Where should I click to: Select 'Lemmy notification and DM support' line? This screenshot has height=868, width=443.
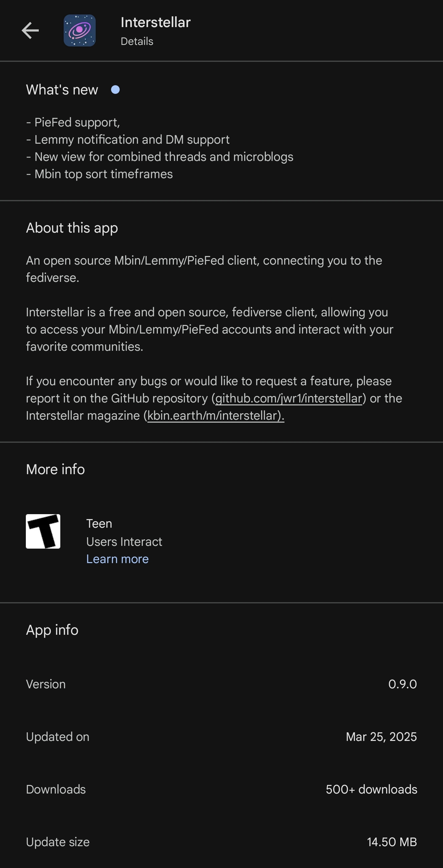point(128,139)
